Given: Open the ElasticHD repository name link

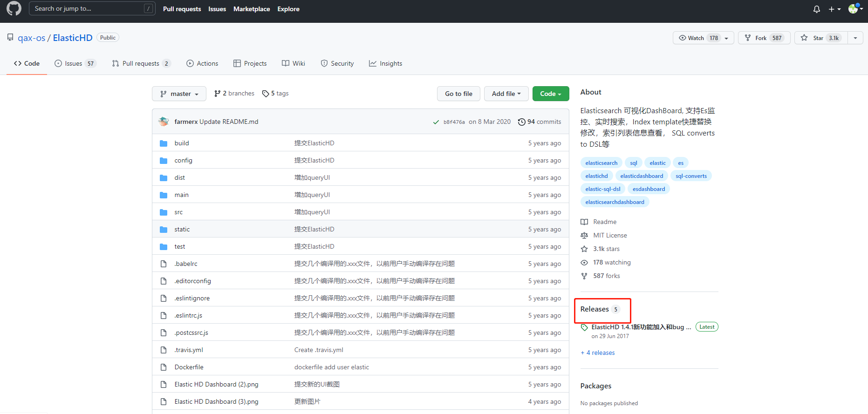Looking at the screenshot, I should [73, 38].
